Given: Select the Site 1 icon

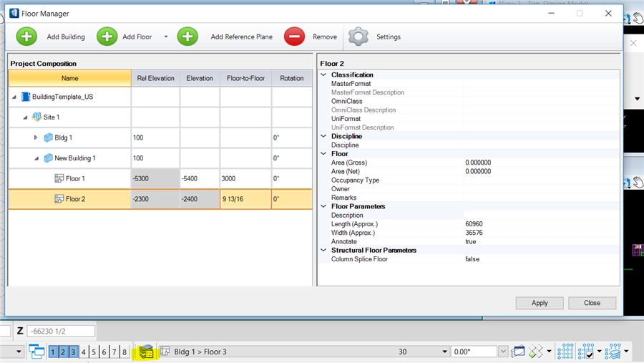Looking at the screenshot, I should pyautogui.click(x=36, y=117).
